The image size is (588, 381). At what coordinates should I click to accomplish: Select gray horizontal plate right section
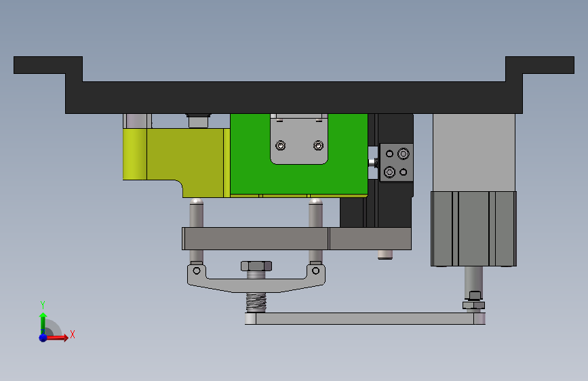coord(370,238)
